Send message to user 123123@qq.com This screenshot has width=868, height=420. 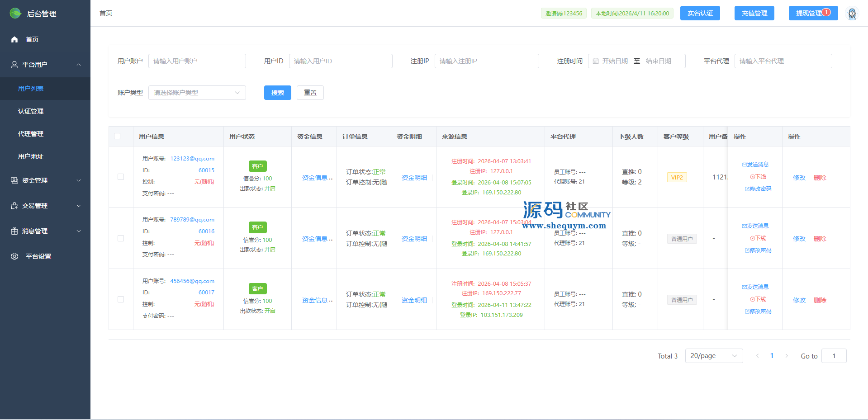click(755, 165)
